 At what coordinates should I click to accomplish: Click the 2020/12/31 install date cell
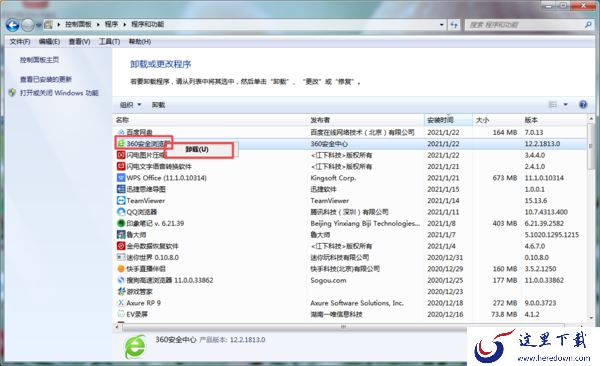coord(445,257)
